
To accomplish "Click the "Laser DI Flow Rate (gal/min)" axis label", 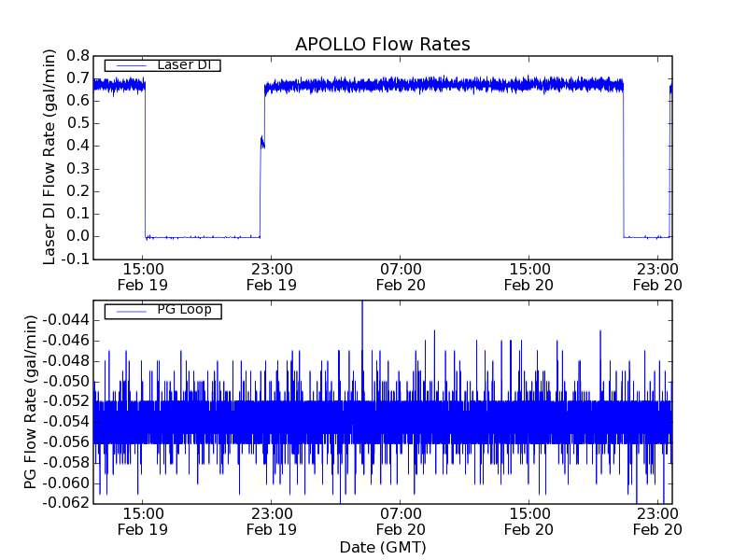I will pyautogui.click(x=49, y=157).
